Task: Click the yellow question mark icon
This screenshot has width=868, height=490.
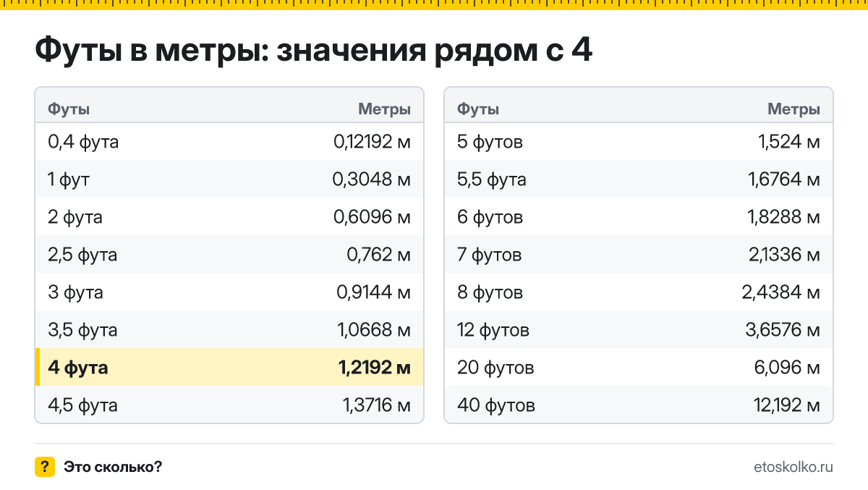Action: click(45, 467)
